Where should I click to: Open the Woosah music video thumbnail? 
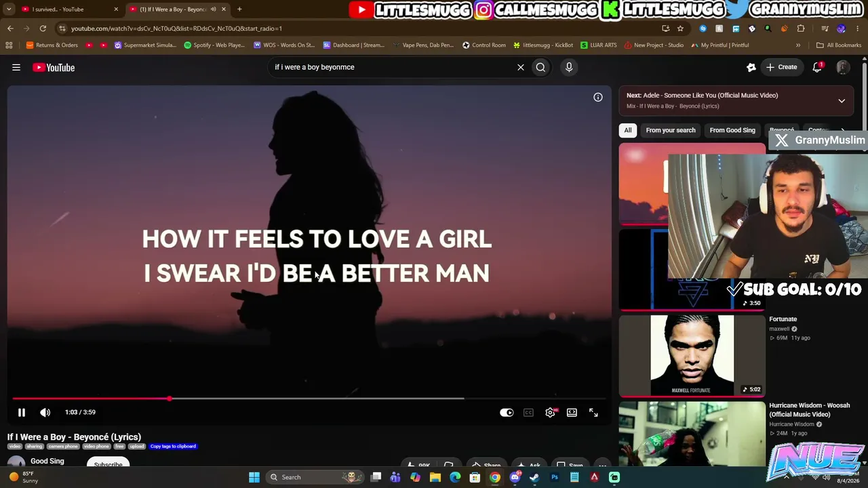coord(692,434)
